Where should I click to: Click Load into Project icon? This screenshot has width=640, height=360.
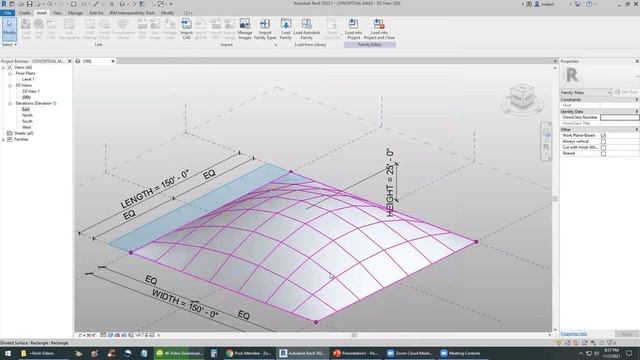[x=353, y=29]
